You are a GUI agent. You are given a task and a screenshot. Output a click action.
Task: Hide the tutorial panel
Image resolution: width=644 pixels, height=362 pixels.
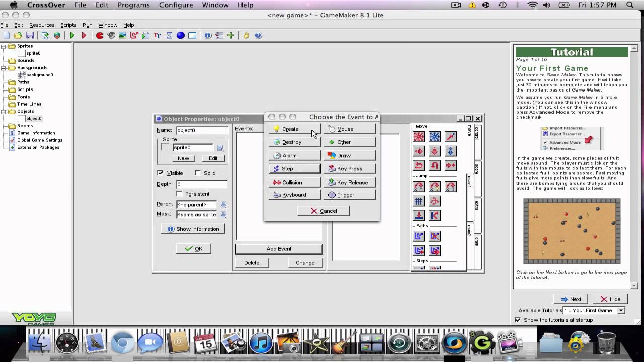tap(610, 299)
